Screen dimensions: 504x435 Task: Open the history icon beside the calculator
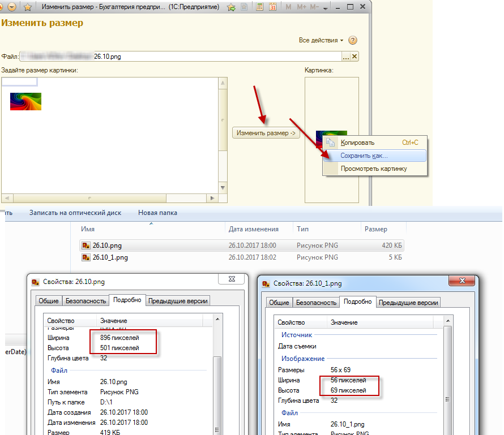pos(244,7)
